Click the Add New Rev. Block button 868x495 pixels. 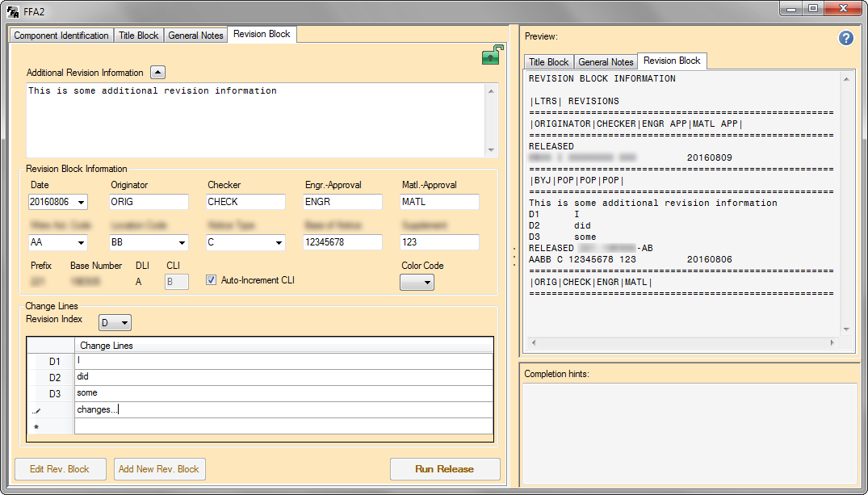coord(159,469)
